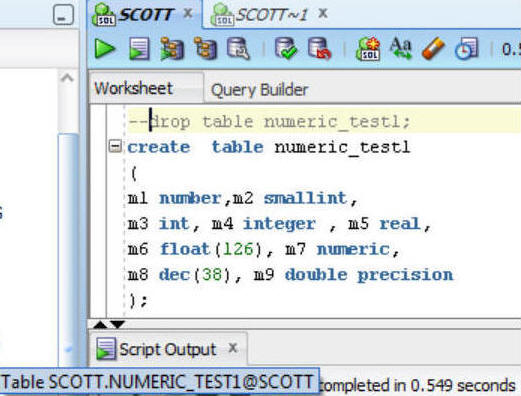Image resolution: width=521 pixels, height=396 pixels.
Task: Change text case with the Aa icon
Action: [x=400, y=49]
